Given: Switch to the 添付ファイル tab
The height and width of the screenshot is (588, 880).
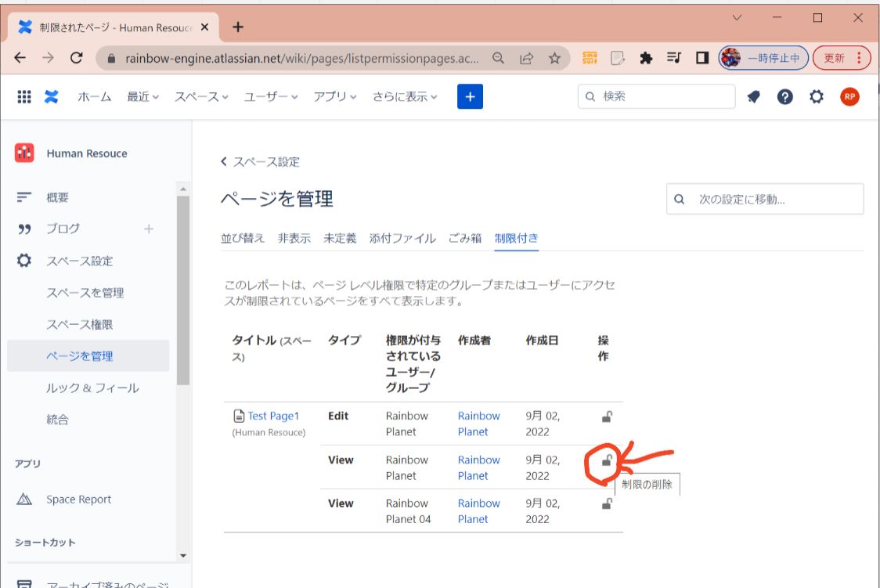Looking at the screenshot, I should [x=402, y=238].
